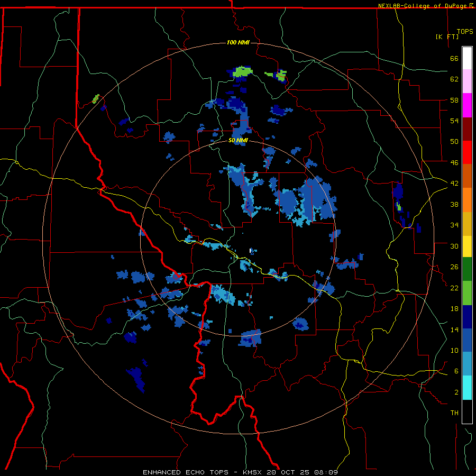Viewport: 476px width, 476px height.
Task: Click the 30 legend value
Action: (x=454, y=246)
